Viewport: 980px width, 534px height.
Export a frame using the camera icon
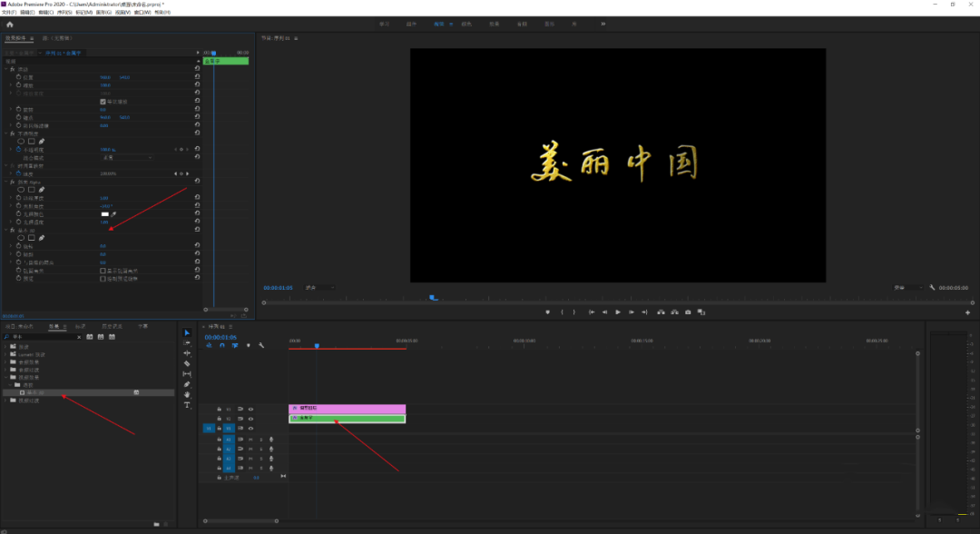[x=688, y=311]
